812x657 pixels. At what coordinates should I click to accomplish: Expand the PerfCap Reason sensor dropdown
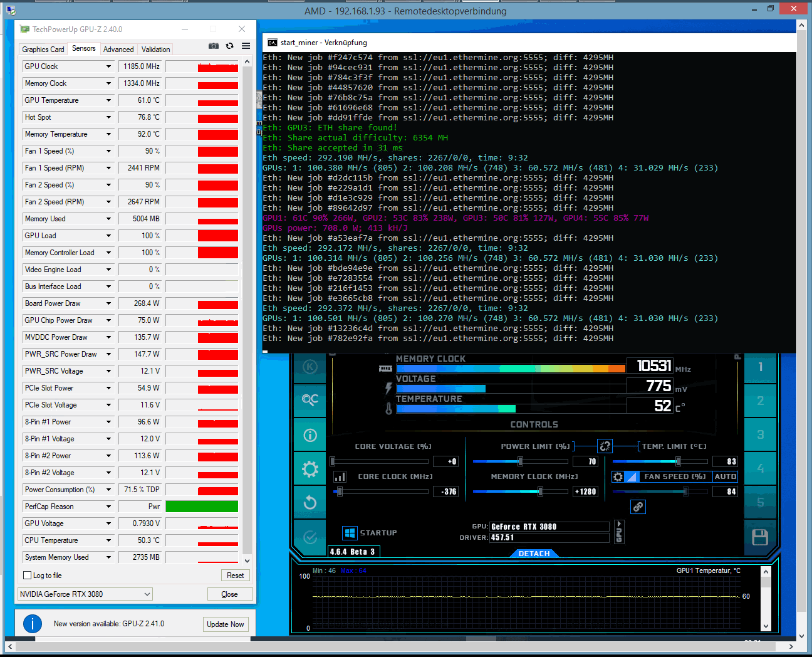(108, 507)
